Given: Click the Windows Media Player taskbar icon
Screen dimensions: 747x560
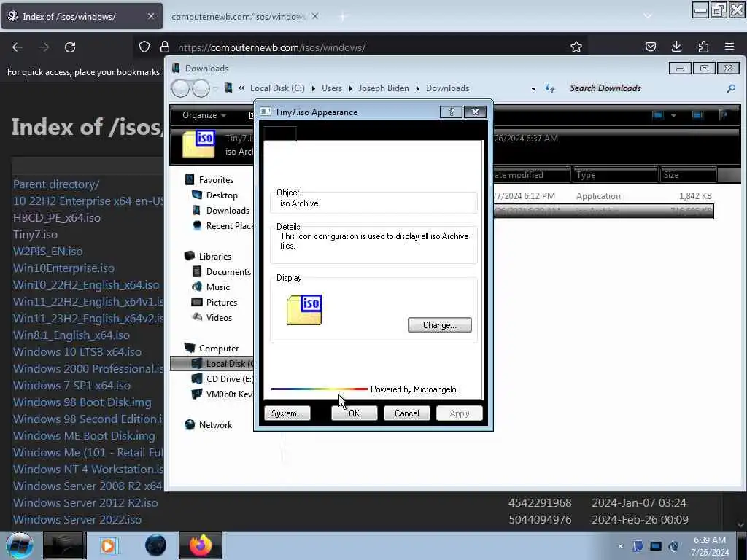Looking at the screenshot, I should (109, 545).
